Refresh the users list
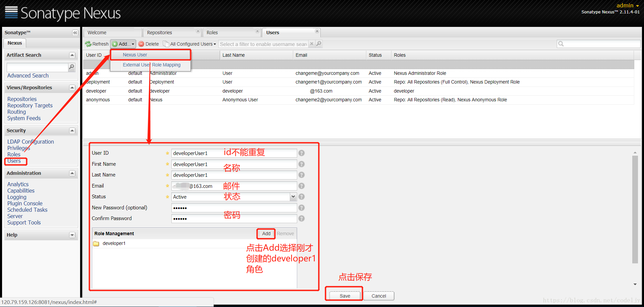Screen dimensions: 644x307 point(97,44)
